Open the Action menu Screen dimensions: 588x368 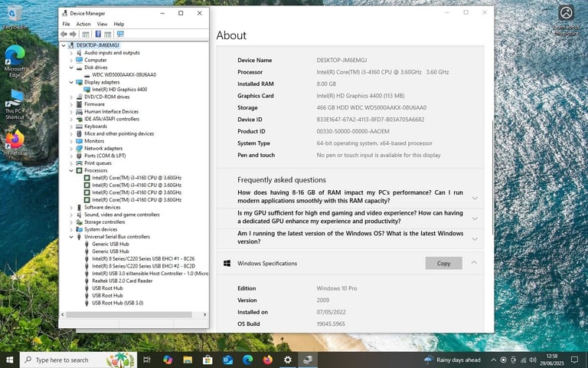(x=83, y=24)
